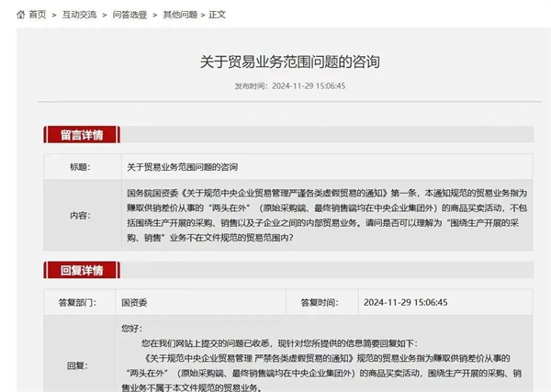Click the 正文 breadcrumb item
Viewport: 551px width, 392px height.
tap(217, 15)
